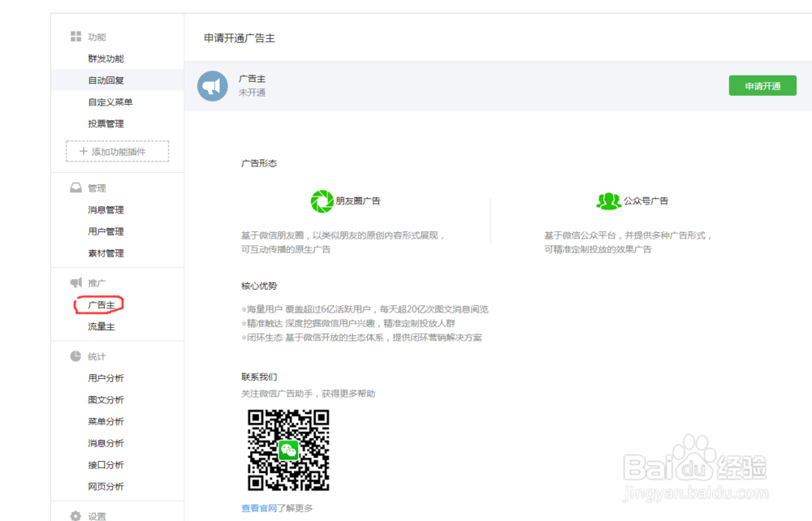Open 网页分析 statistics
Image resolution: width=812 pixels, height=521 pixels.
[106, 486]
